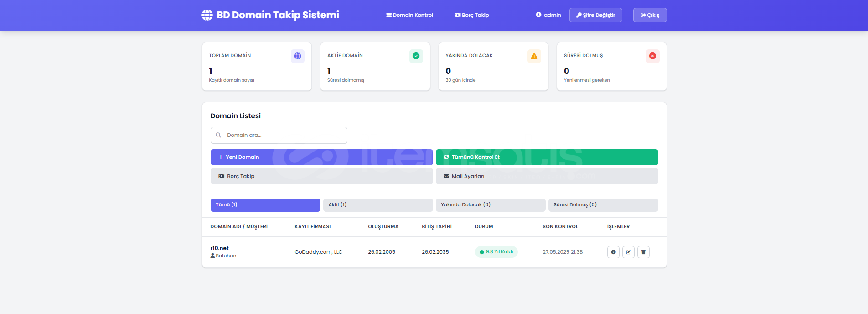Click İŞLEMLER column header
868x314 pixels.
(618, 227)
